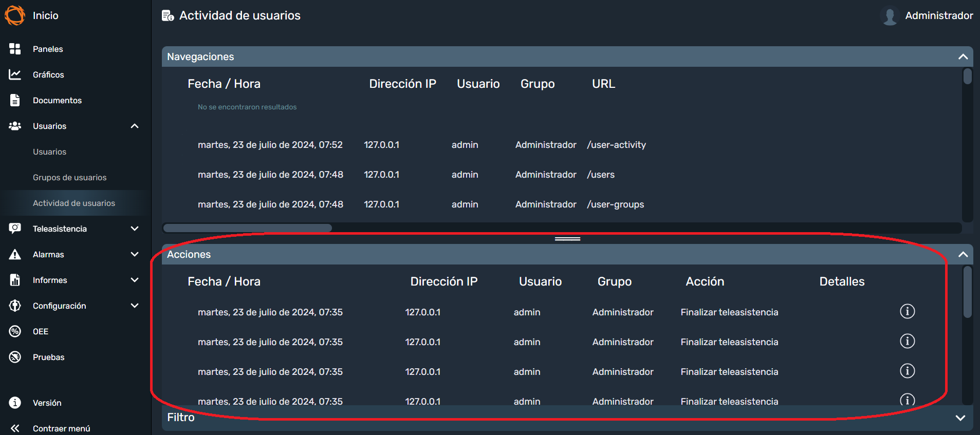Viewport: 980px width, 435px height.
Task: Click the Teleasistencia icon in sidebar
Action: 15,229
